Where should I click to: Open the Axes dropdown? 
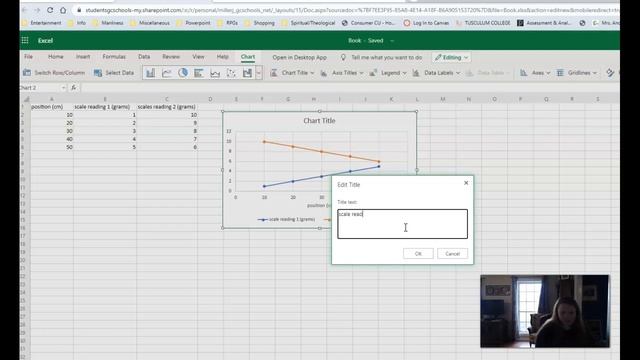pos(535,73)
